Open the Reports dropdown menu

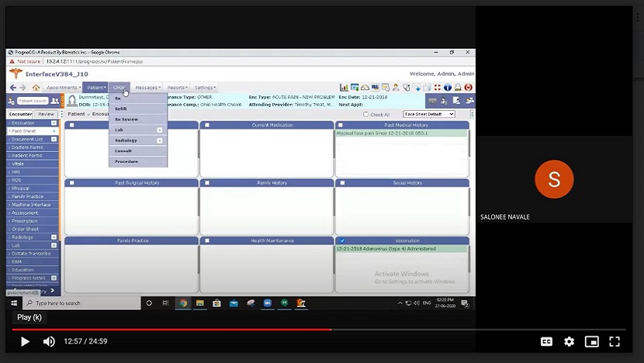pos(177,88)
